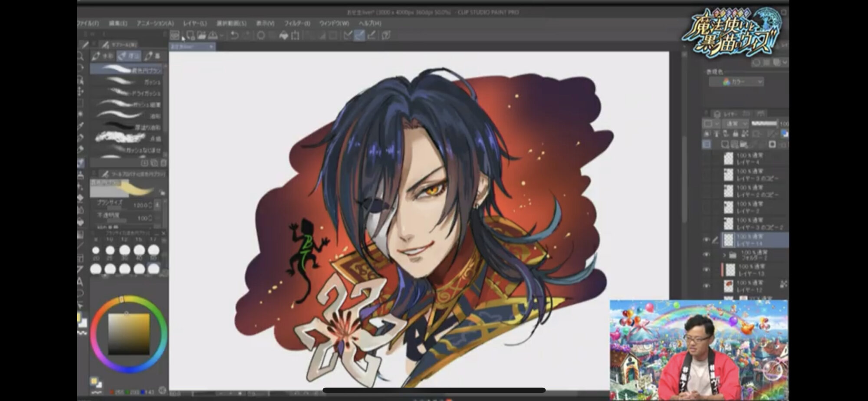The image size is (868, 401).
Task: Click the Undo arrow icon
Action: [x=234, y=36]
